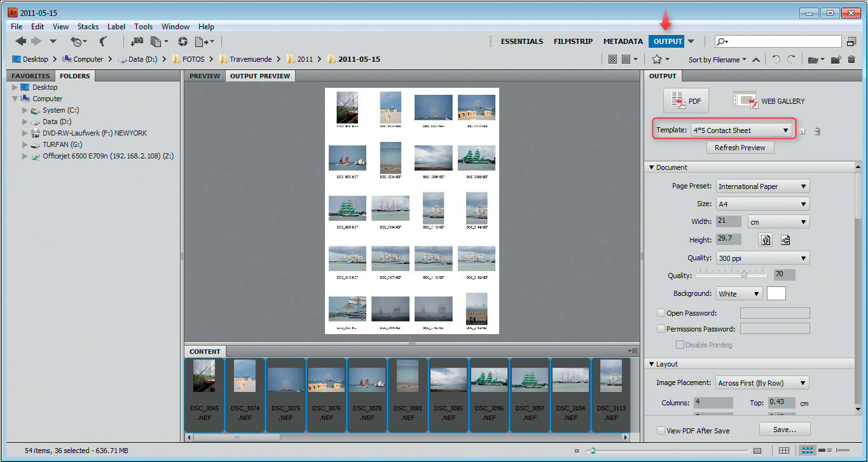The height and width of the screenshot is (462, 868).
Task: Click the Save... button
Action: point(785,430)
